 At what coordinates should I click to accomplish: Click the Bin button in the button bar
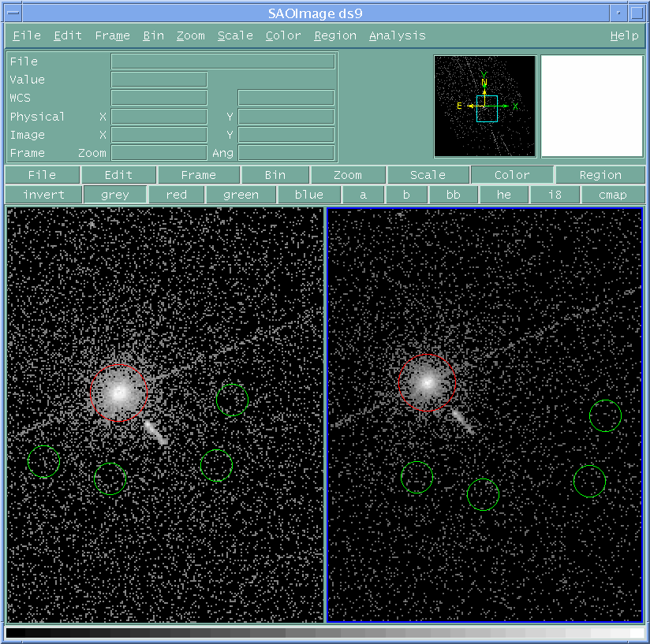tap(275, 175)
